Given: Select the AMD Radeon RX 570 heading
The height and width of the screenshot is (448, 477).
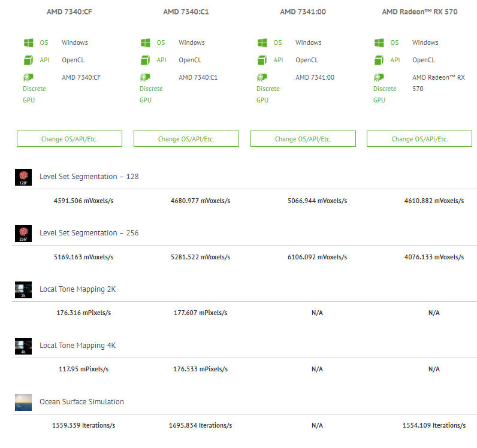Looking at the screenshot, I should click(420, 12).
